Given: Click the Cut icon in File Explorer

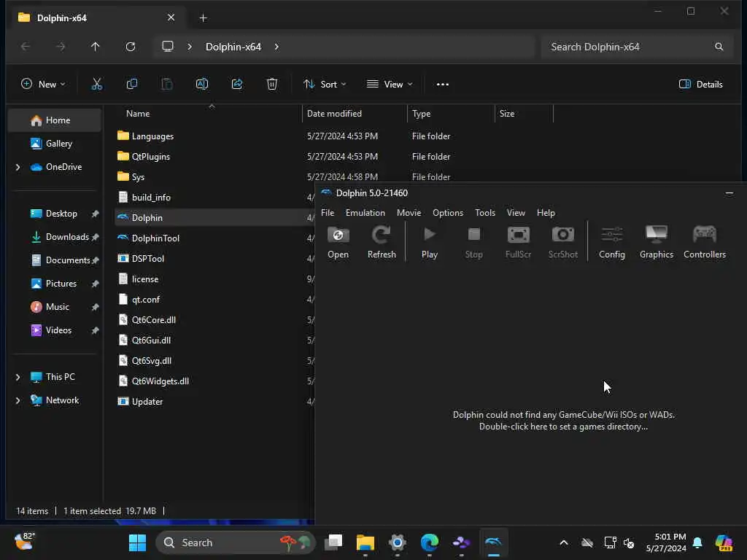Looking at the screenshot, I should pyautogui.click(x=97, y=85).
